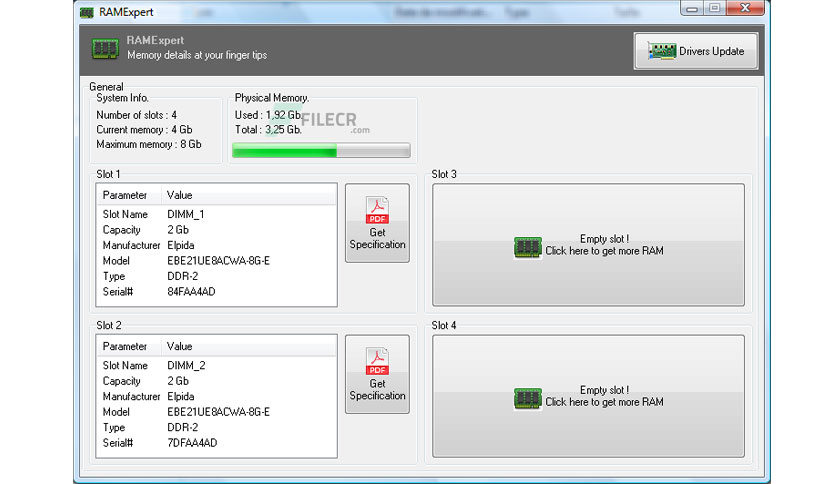Click the Current memory : 4 Gb text

(144, 130)
